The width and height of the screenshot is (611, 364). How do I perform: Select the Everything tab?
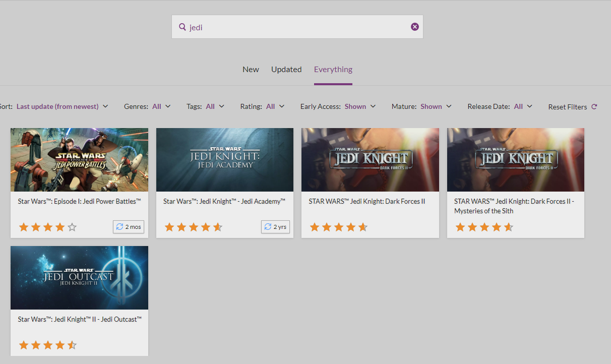333,70
